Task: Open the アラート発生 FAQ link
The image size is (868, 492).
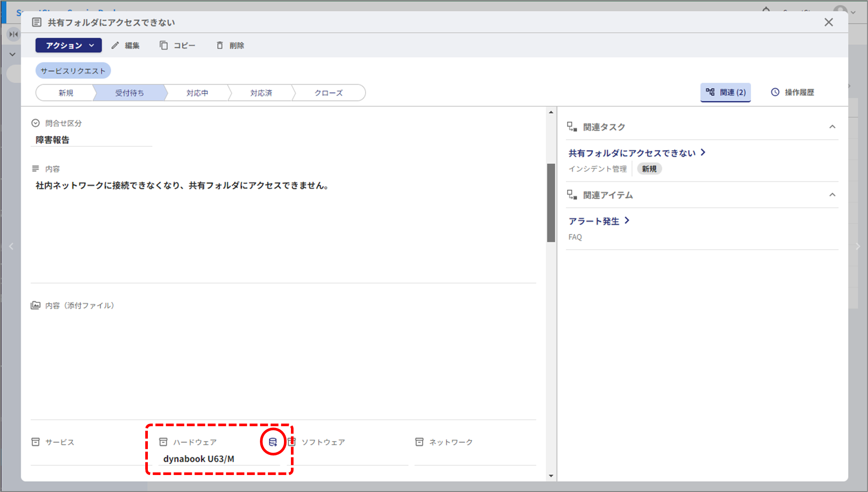Action: 594,221
